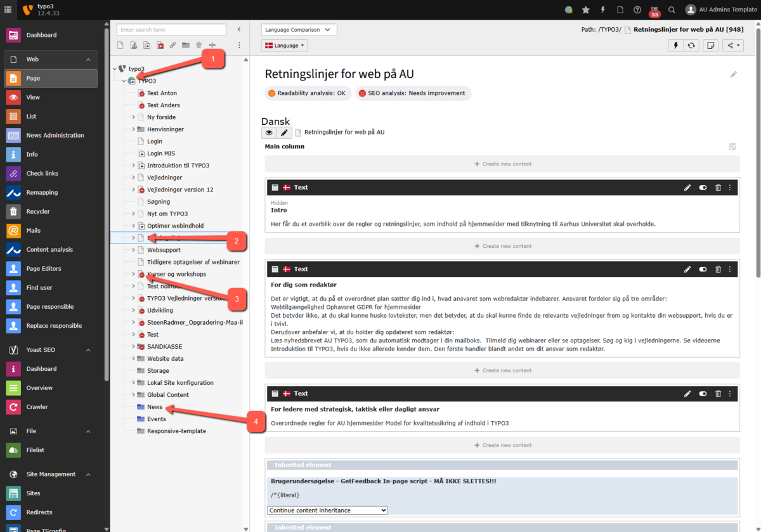Open system information icon with 53 badge

pos(654,11)
